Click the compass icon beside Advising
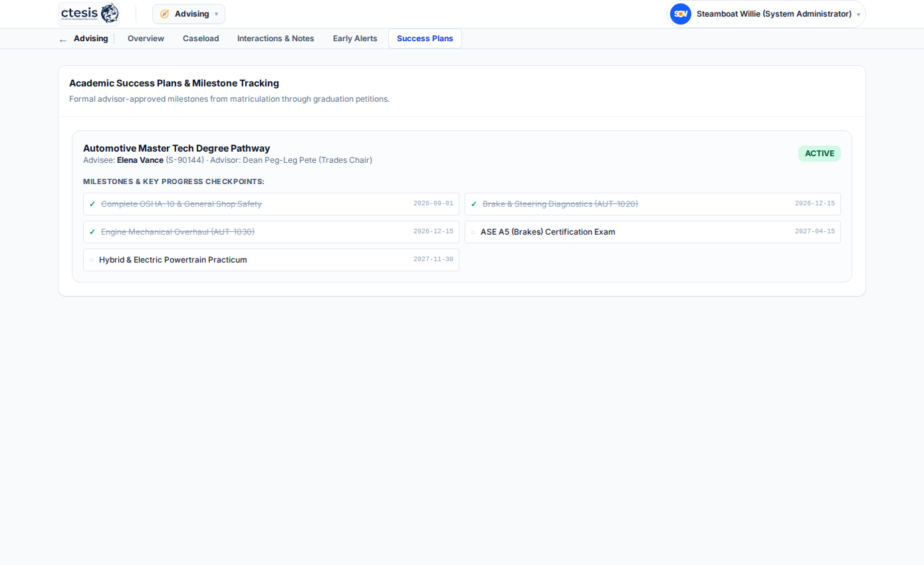Image resolution: width=924 pixels, height=565 pixels. tap(164, 14)
